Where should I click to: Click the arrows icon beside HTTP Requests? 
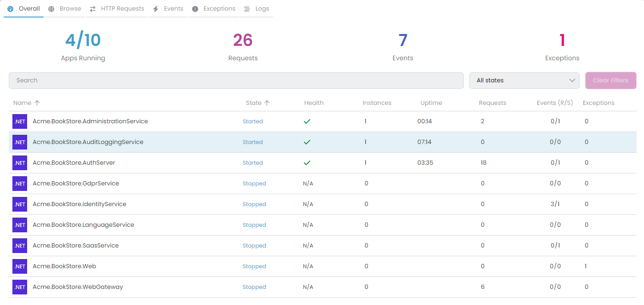point(93,9)
